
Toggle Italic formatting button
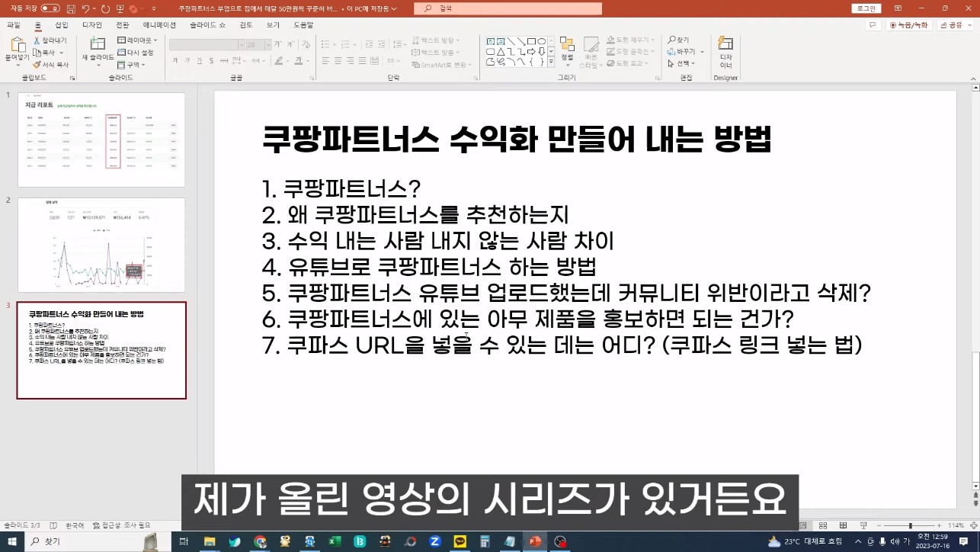(187, 61)
